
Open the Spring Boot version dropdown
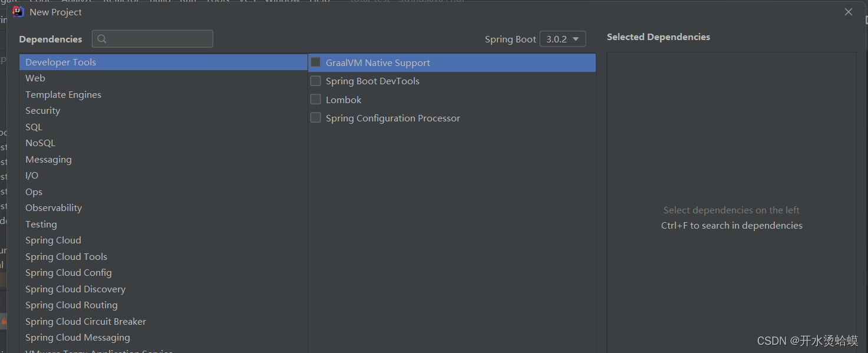click(x=563, y=39)
